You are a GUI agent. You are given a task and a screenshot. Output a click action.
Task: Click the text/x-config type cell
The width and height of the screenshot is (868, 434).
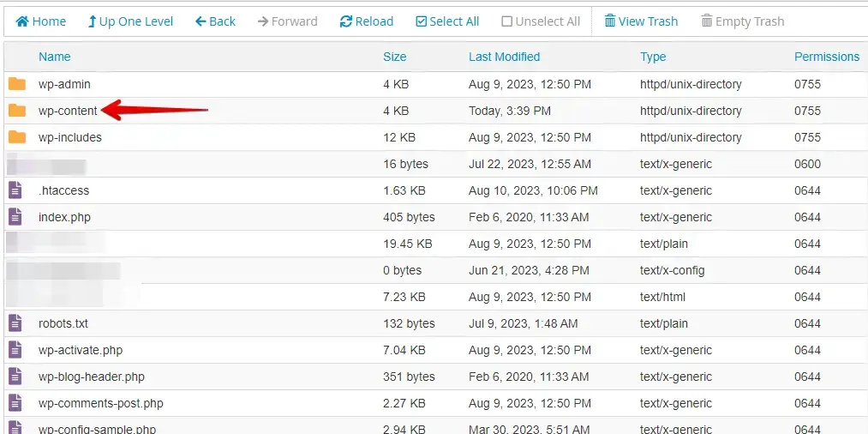[x=672, y=270]
